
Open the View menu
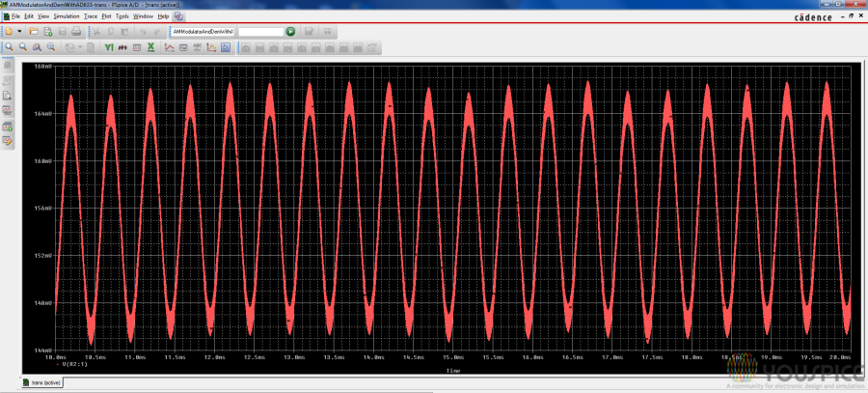click(x=43, y=16)
